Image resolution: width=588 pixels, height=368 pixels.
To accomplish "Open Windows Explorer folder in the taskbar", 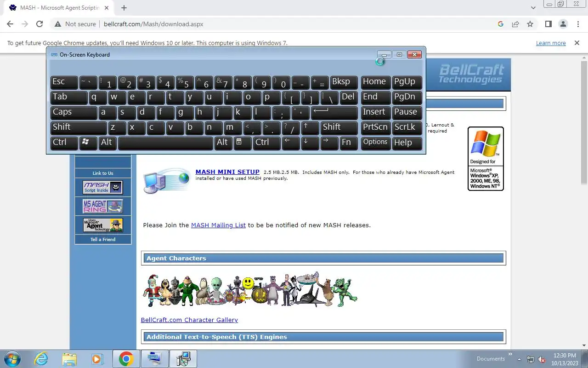I will [x=69, y=359].
